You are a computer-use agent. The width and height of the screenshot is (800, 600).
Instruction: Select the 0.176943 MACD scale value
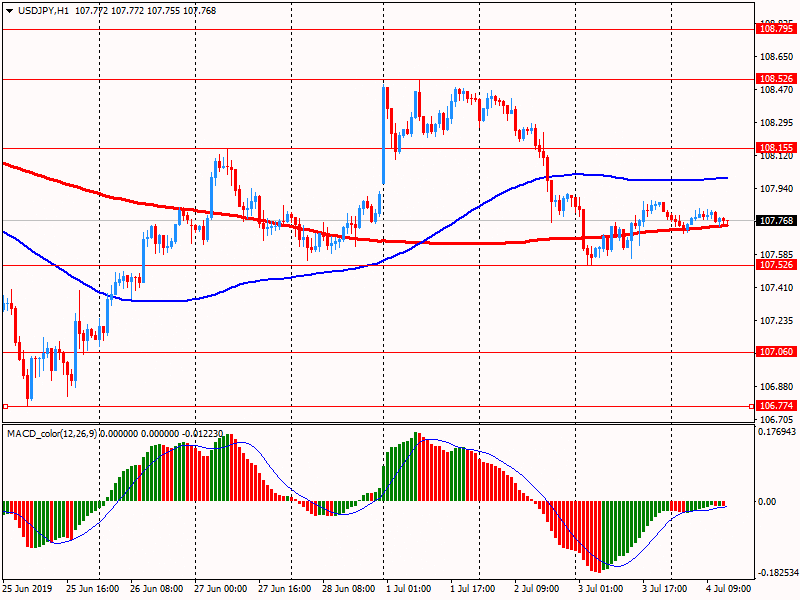(777, 432)
